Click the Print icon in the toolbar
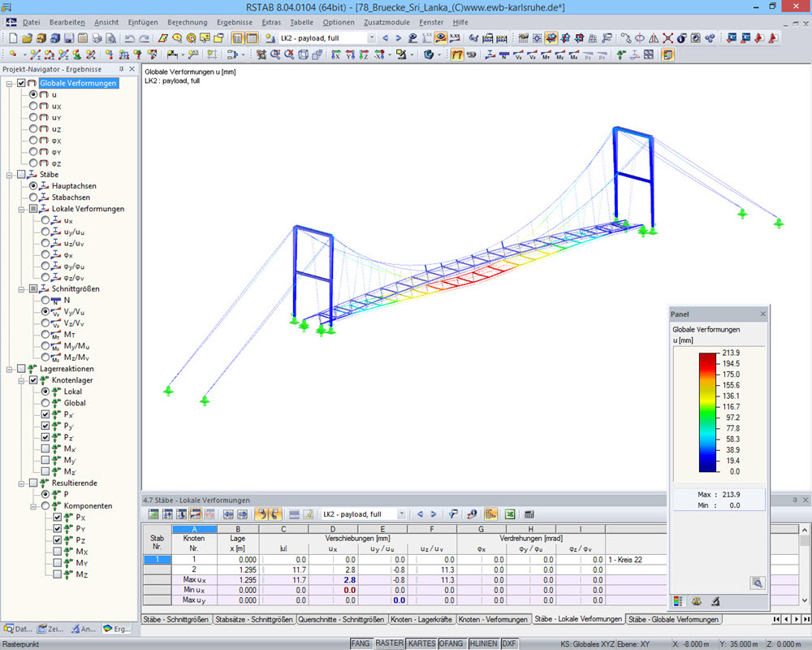812x650 pixels. coord(97,38)
